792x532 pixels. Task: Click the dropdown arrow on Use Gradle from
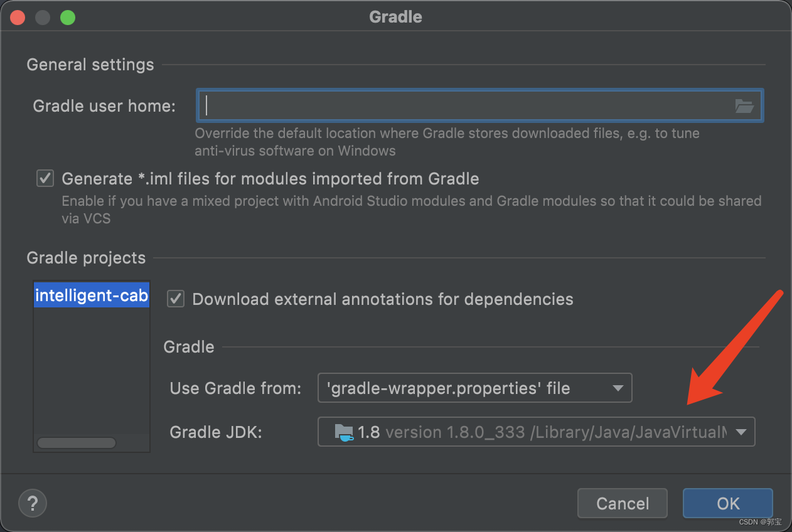618,388
